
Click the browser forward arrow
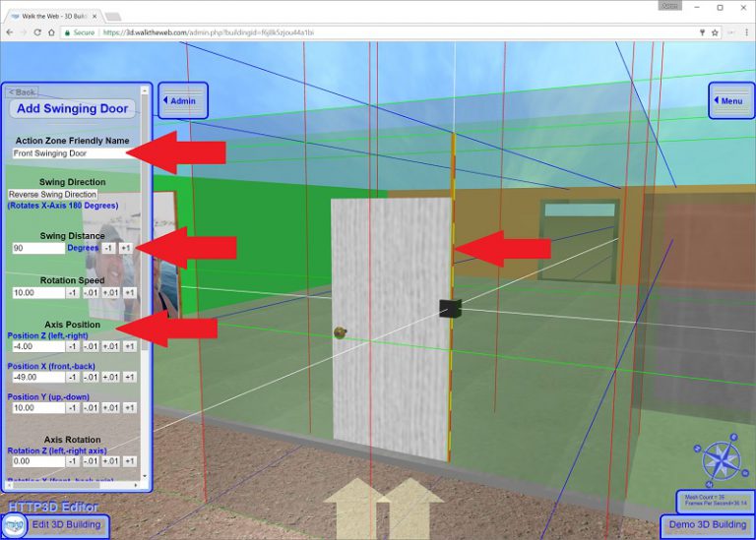24,32
